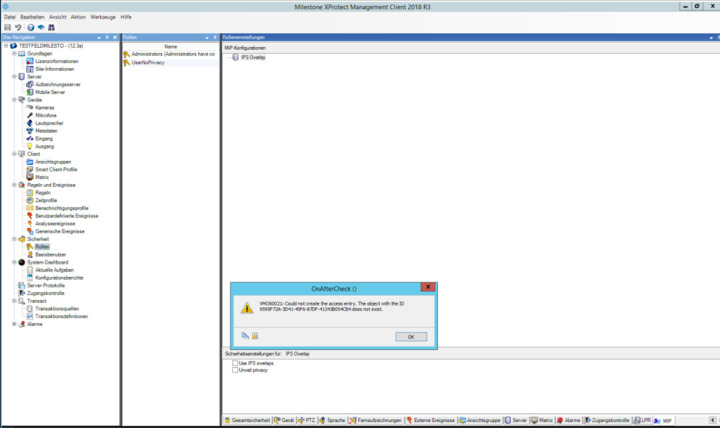Open Aufzeichnungsserver in the site navigation
720x428 pixels.
point(57,84)
